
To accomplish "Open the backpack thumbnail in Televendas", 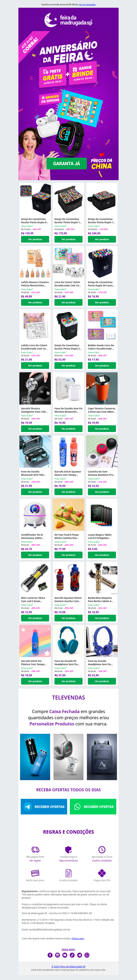I will click(102, 757).
